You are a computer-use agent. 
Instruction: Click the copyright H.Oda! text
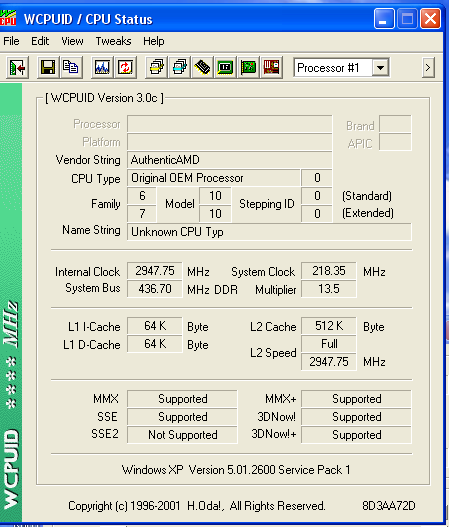point(197,506)
